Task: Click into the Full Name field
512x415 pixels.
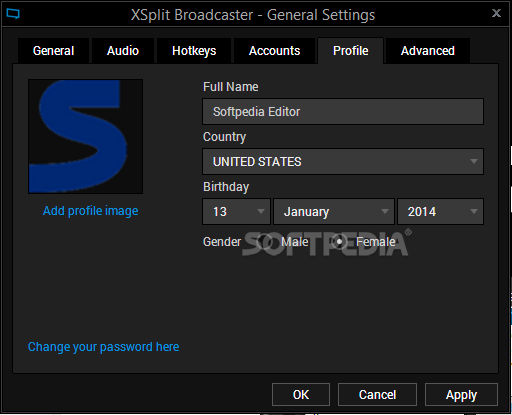Action: tap(343, 112)
